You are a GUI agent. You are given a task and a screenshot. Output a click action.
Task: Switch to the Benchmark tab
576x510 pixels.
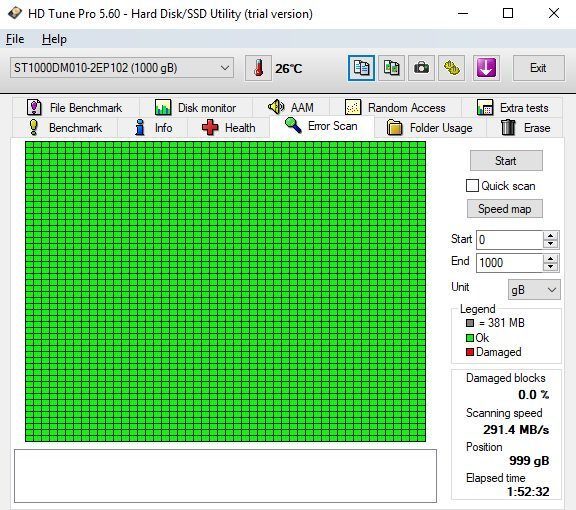coord(65,128)
